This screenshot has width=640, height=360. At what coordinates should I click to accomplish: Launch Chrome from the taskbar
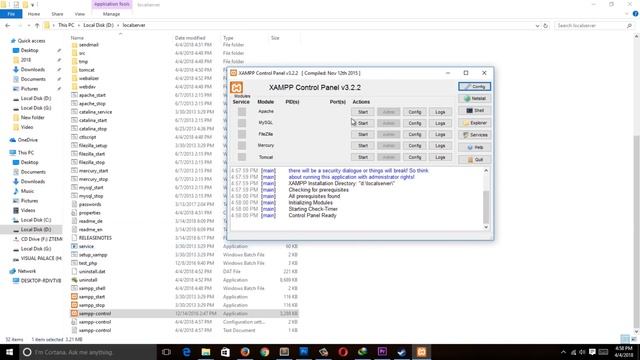tap(264, 352)
